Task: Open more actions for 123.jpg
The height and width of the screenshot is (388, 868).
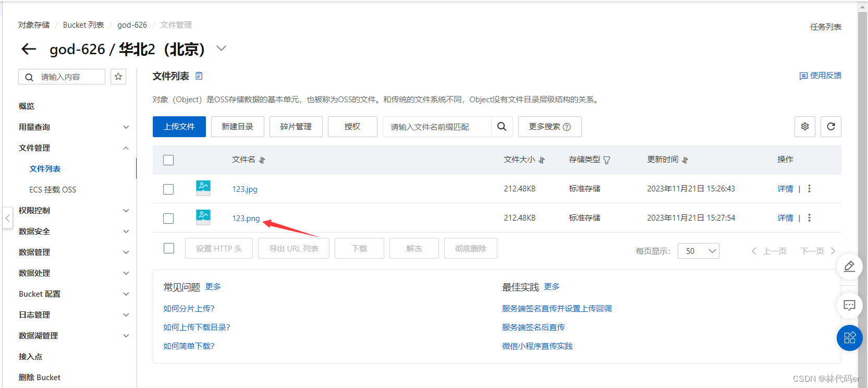Action: (810, 189)
